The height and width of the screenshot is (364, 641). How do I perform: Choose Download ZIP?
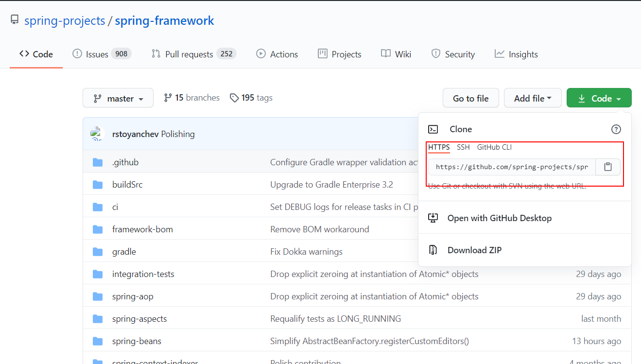[474, 250]
